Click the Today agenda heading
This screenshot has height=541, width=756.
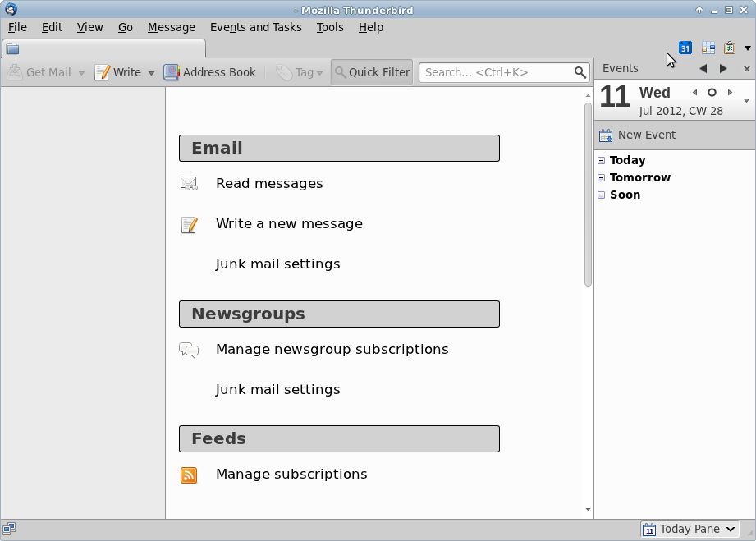point(627,160)
